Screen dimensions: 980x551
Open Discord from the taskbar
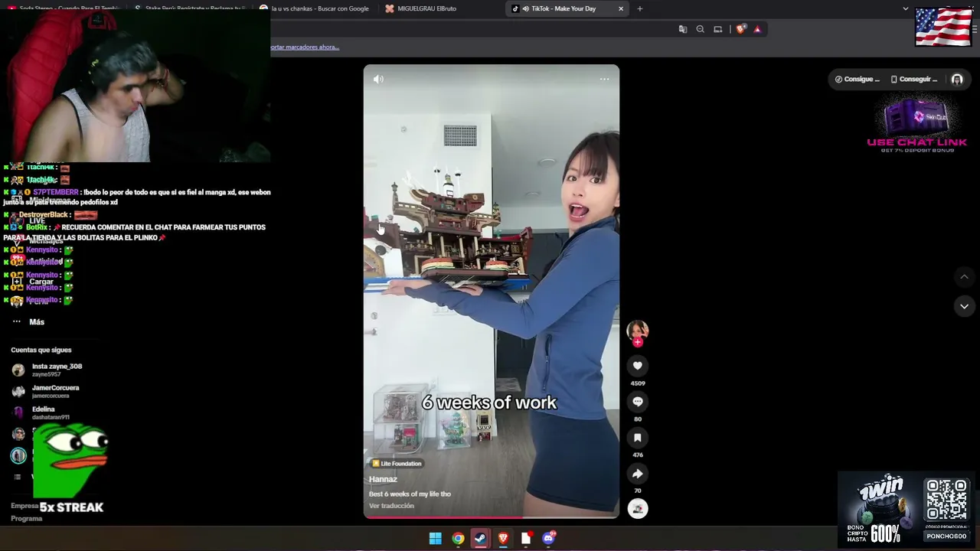[x=548, y=538]
